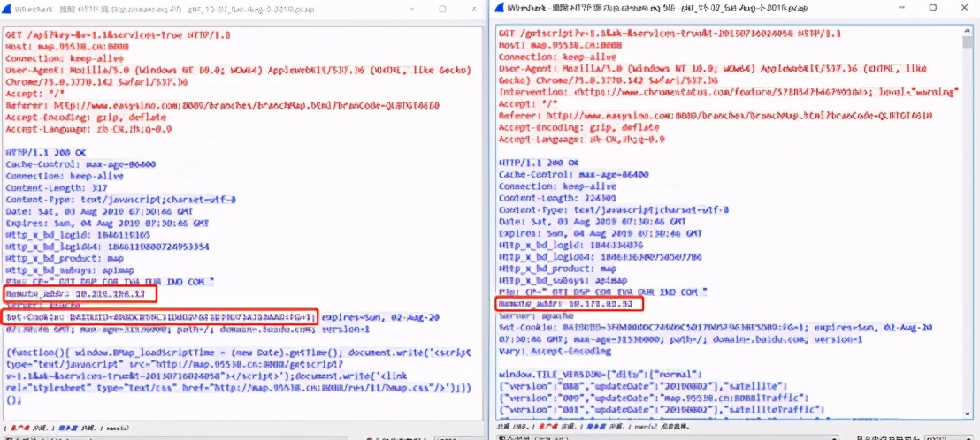Click the Referer header in left window
The height and width of the screenshot is (440, 980).
tap(223, 105)
